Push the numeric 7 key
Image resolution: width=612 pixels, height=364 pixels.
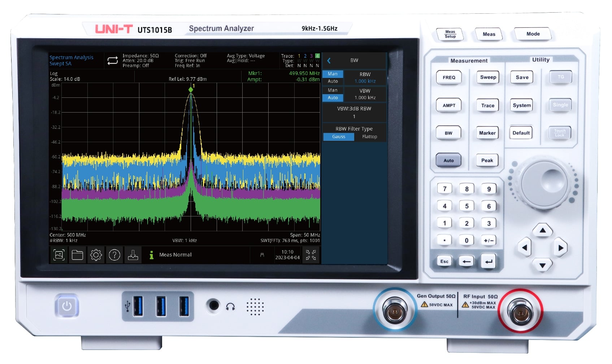tap(444, 189)
